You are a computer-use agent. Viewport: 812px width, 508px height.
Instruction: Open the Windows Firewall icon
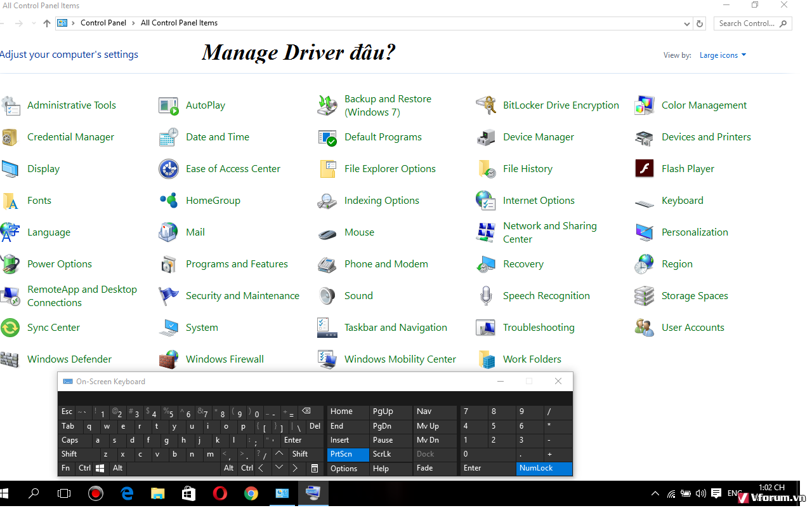click(169, 359)
